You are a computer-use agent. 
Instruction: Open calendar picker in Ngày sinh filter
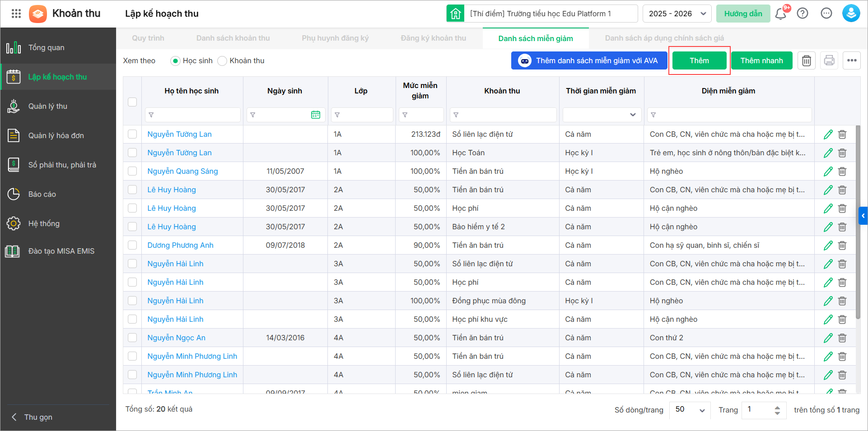point(316,115)
